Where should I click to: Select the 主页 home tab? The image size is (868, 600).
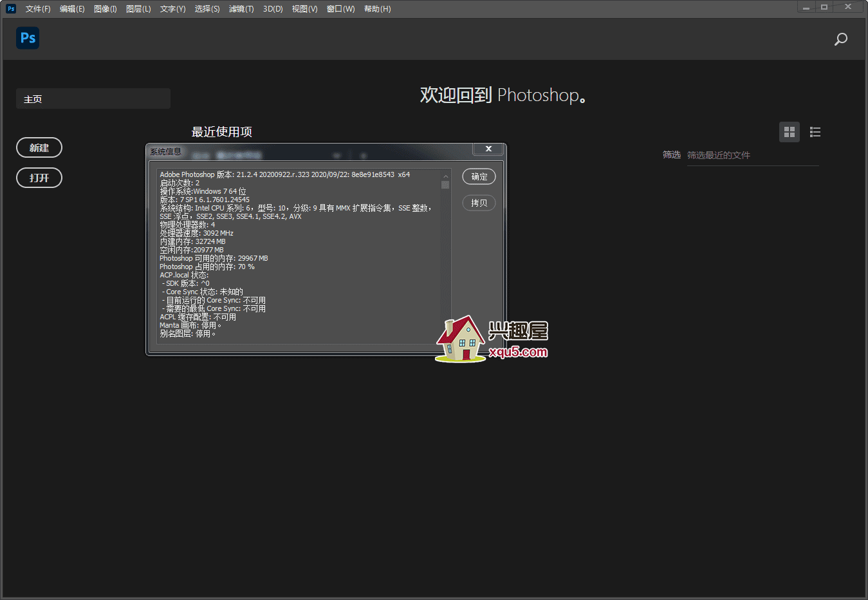tap(93, 98)
